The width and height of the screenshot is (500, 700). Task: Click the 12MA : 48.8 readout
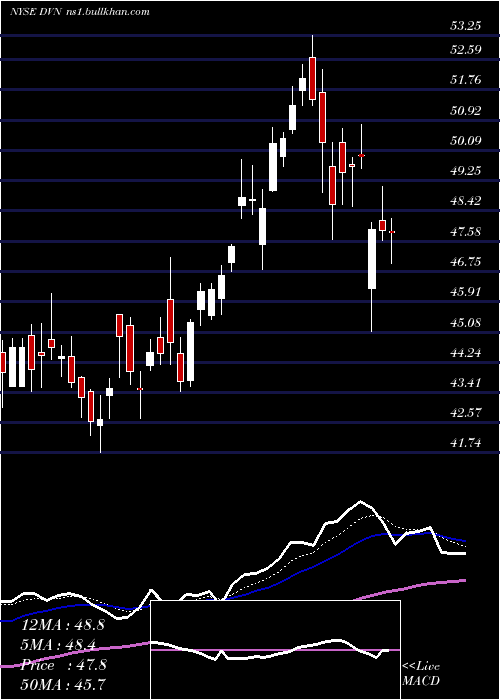click(x=63, y=625)
